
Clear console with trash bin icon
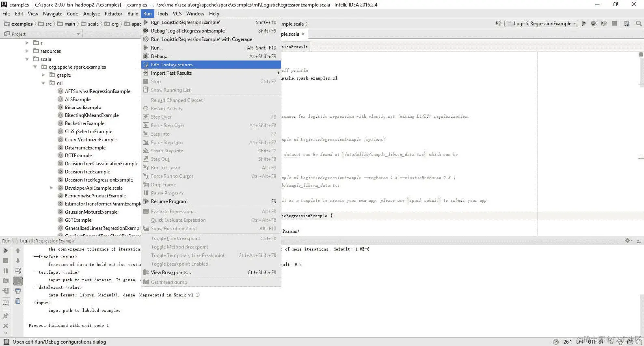coord(18,301)
